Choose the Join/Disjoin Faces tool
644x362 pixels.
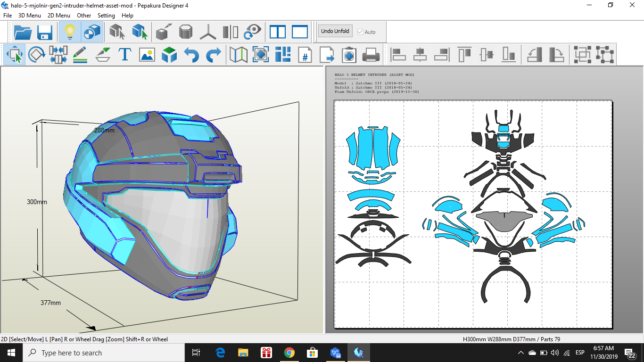point(58,55)
